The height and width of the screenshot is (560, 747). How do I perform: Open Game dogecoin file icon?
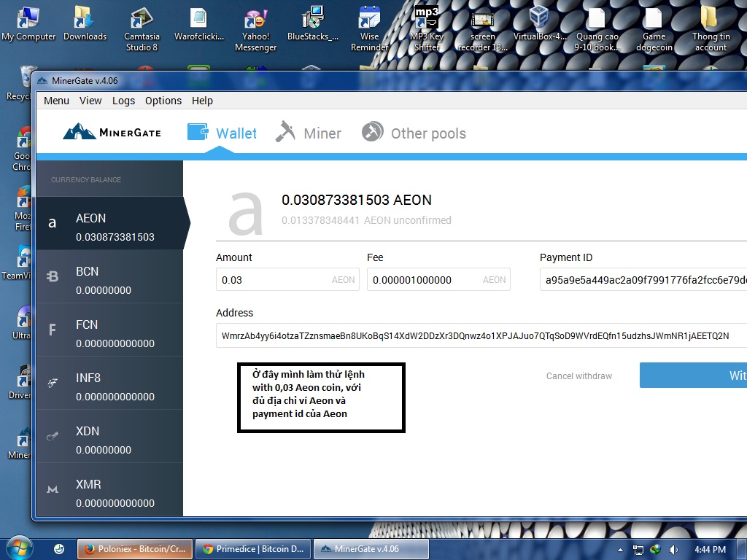click(654, 28)
